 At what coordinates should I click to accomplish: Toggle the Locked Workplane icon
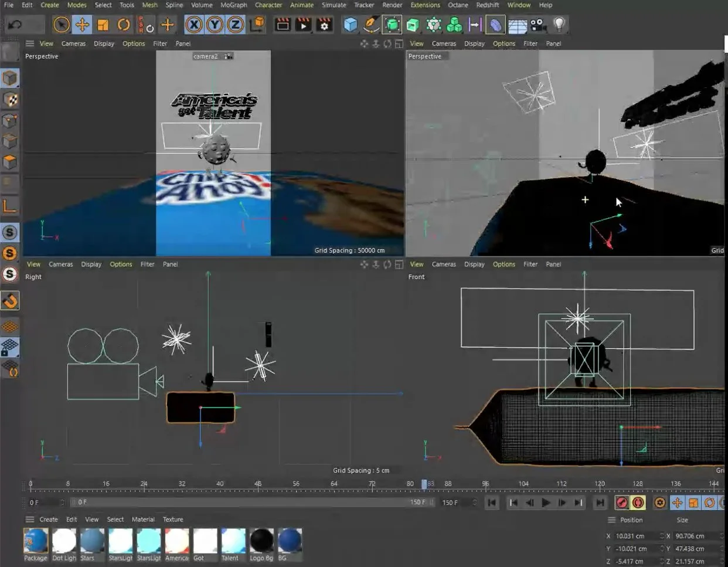(x=10, y=348)
